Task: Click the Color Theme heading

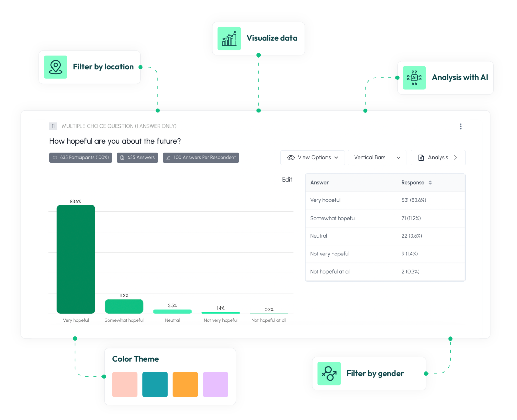Action: click(135, 359)
